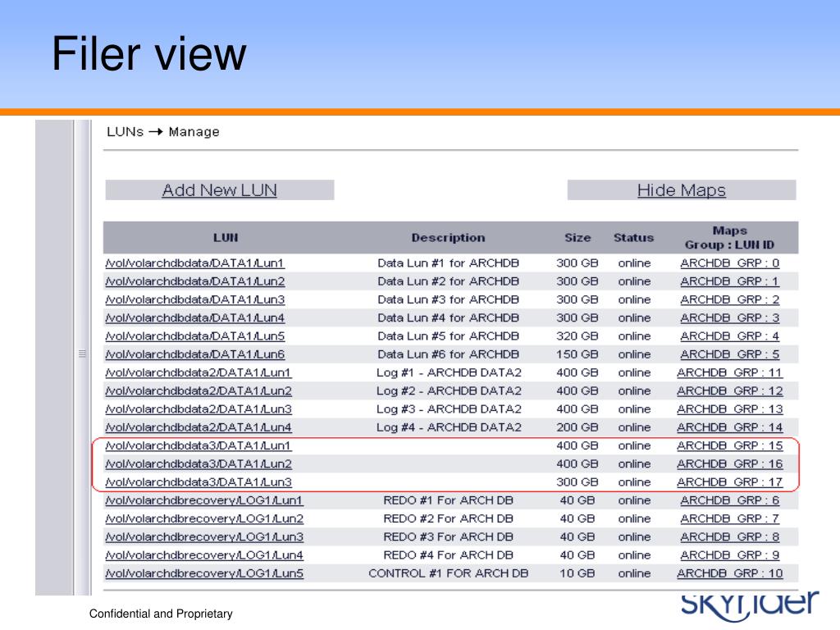840x630 pixels.
Task: Open /vol/volarchdbdata3/DATA1/Lun1 link
Action: click(199, 445)
